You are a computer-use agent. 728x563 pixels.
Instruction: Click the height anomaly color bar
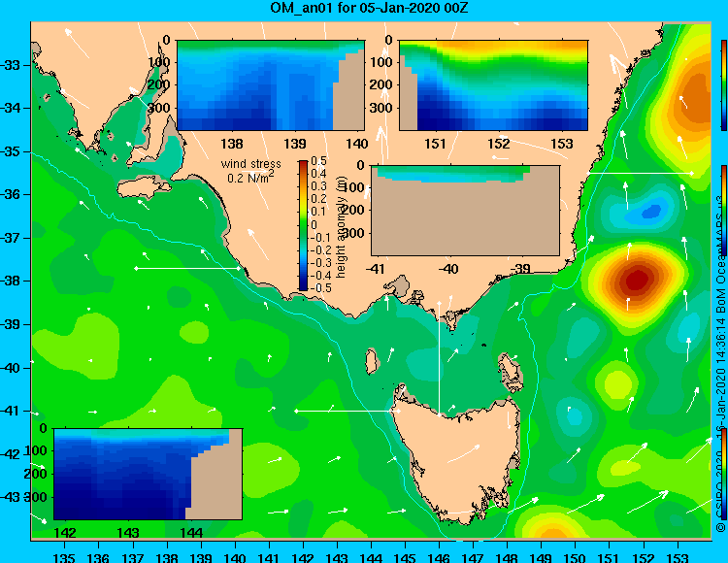(303, 225)
